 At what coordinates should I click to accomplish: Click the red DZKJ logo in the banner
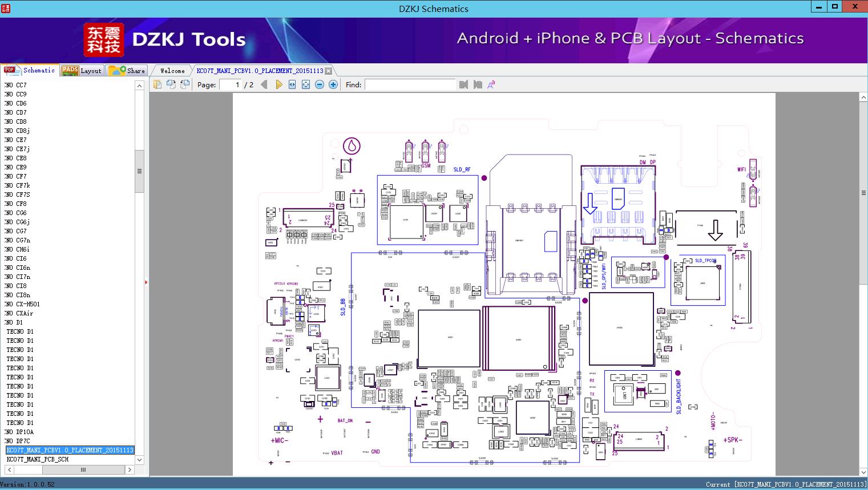click(x=104, y=40)
